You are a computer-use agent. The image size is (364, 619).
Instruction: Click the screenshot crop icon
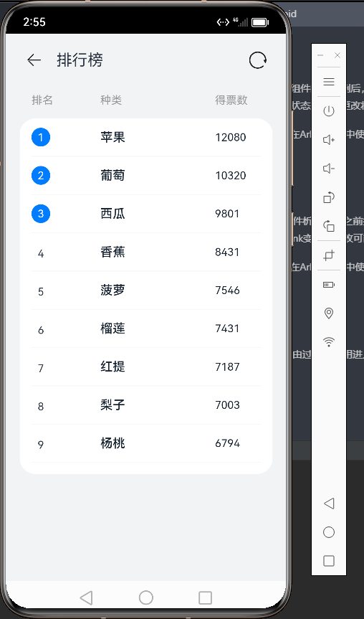329,255
